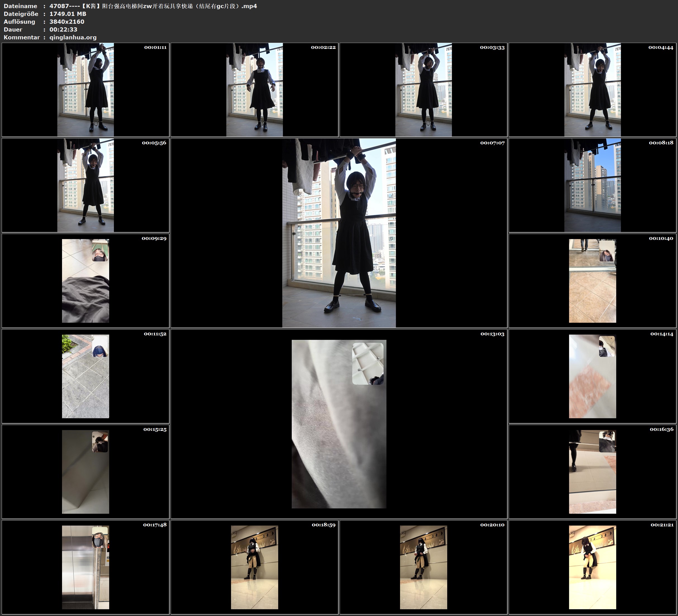Viewport: 678px width, 616px height.
Task: Click the large frame at 00:13:03
Action: [339, 424]
